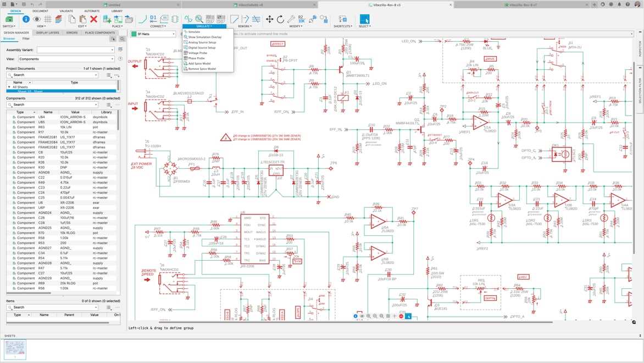
Task: Open the ERRORS panel tab
Action: pos(72,32)
